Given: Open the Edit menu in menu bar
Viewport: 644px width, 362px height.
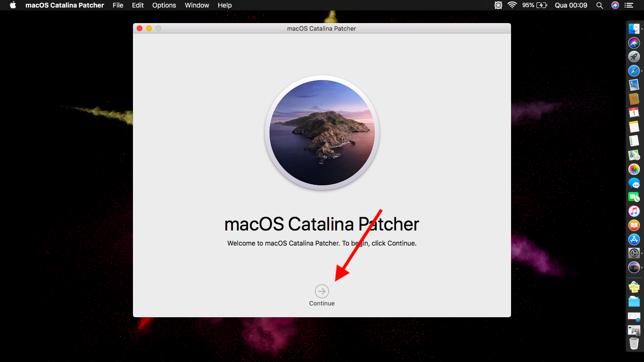Looking at the screenshot, I should click(x=138, y=5).
